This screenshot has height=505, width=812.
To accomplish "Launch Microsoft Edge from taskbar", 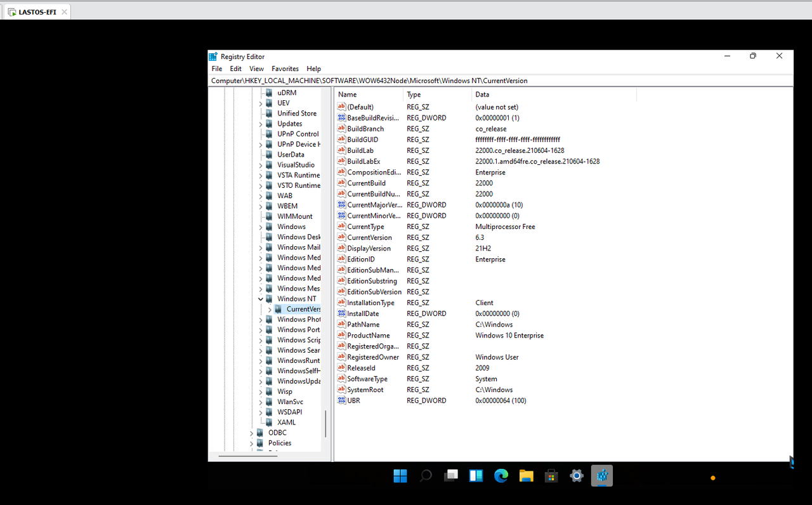I will click(501, 476).
